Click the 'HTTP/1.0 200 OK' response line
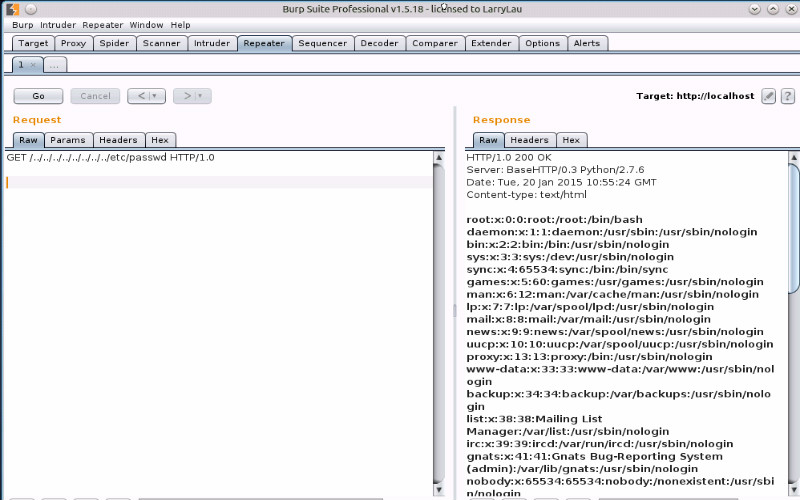 509,157
